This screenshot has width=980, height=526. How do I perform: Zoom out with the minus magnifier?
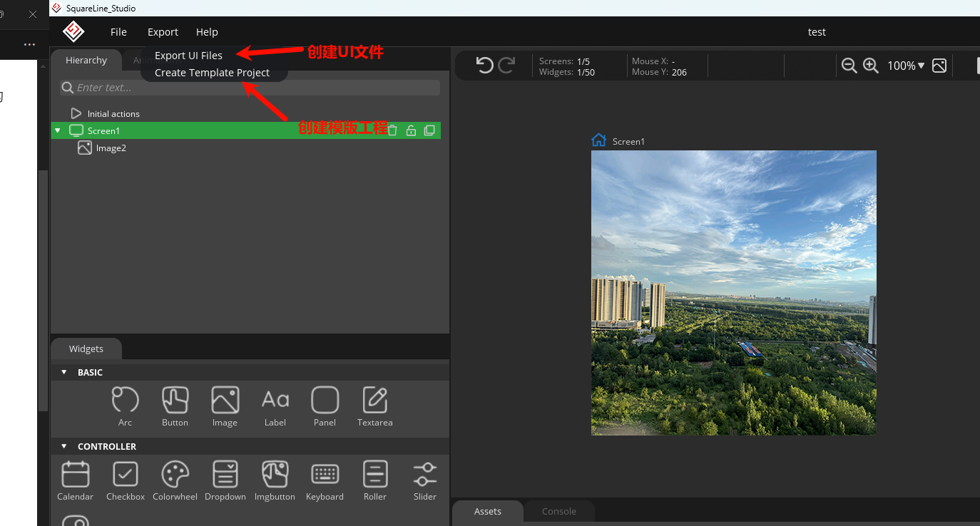[849, 66]
